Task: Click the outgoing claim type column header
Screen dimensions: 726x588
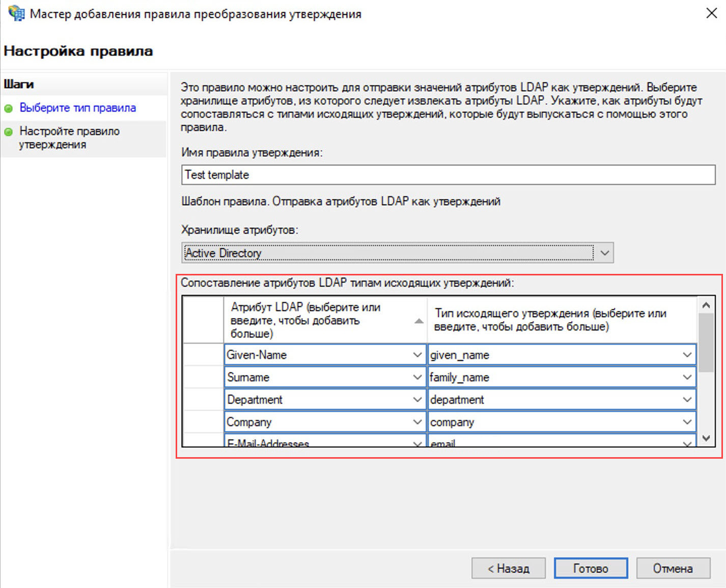Action: (560, 320)
